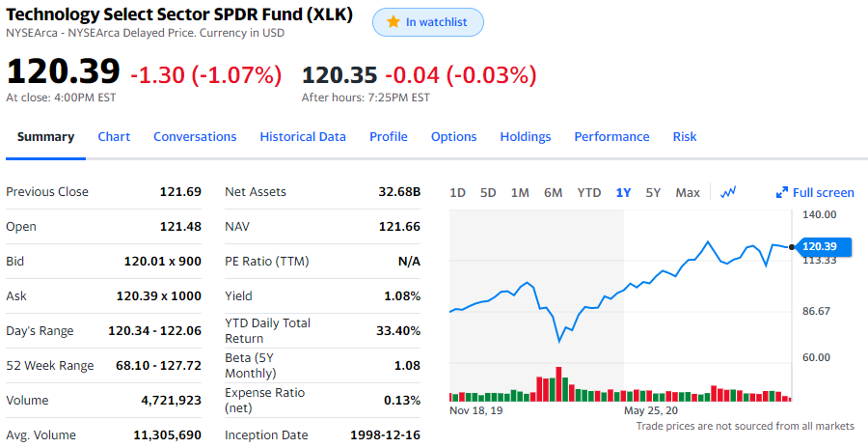Click the Beta (5Y Monthly) label
The image size is (868, 448).
251,365
